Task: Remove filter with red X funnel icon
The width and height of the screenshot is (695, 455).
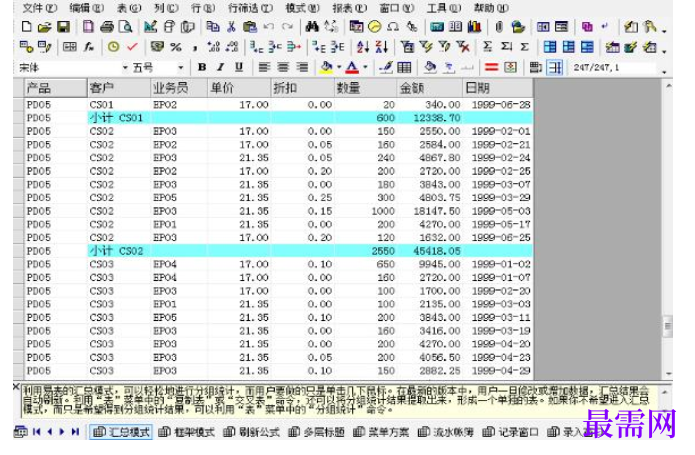Action: click(x=463, y=47)
